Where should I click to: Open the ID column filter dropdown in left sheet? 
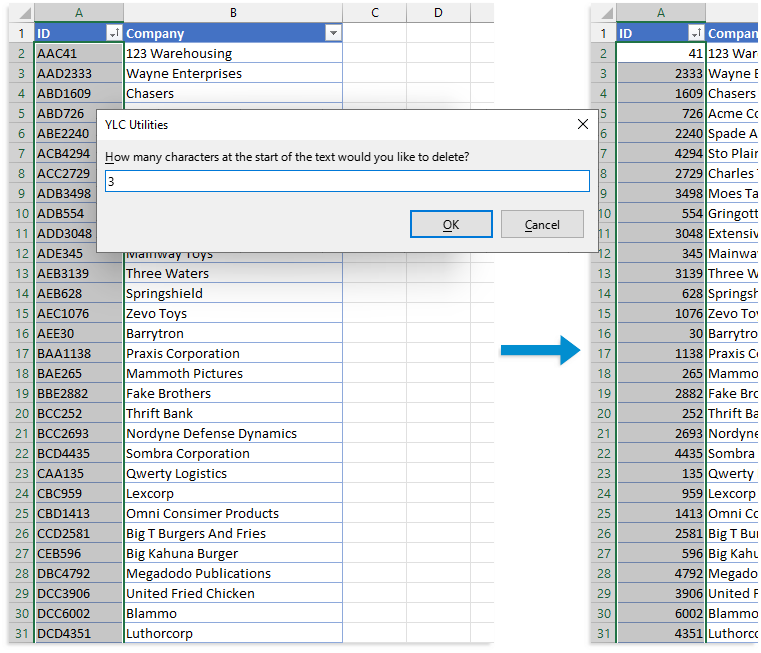pyautogui.click(x=114, y=33)
